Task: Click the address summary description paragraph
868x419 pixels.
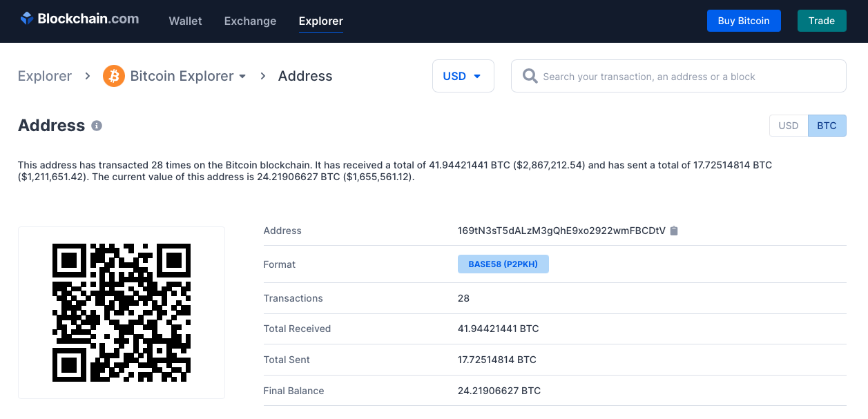Action: [x=395, y=171]
